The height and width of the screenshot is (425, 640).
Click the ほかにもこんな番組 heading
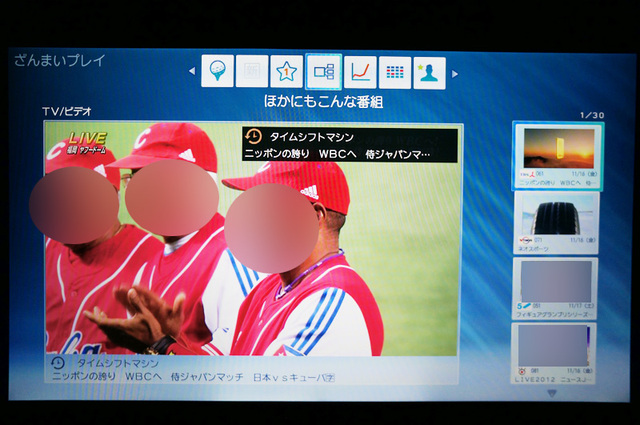(x=323, y=101)
